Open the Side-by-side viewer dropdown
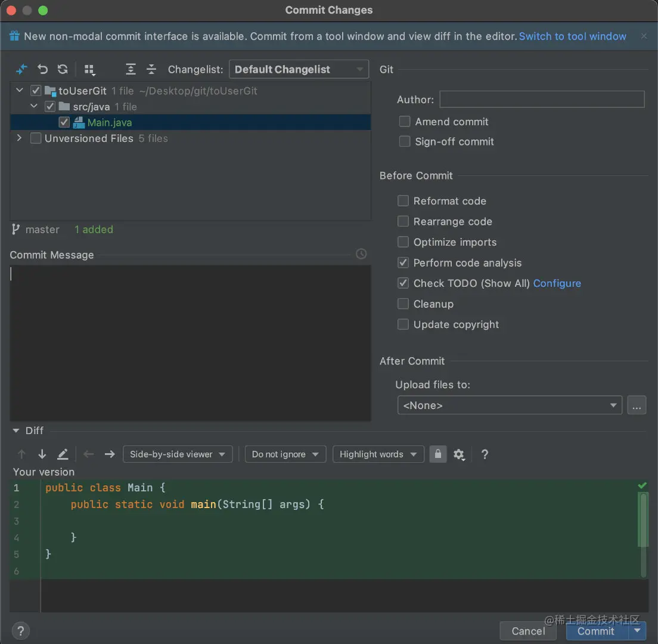Viewport: 658px width, 644px height. coord(178,454)
